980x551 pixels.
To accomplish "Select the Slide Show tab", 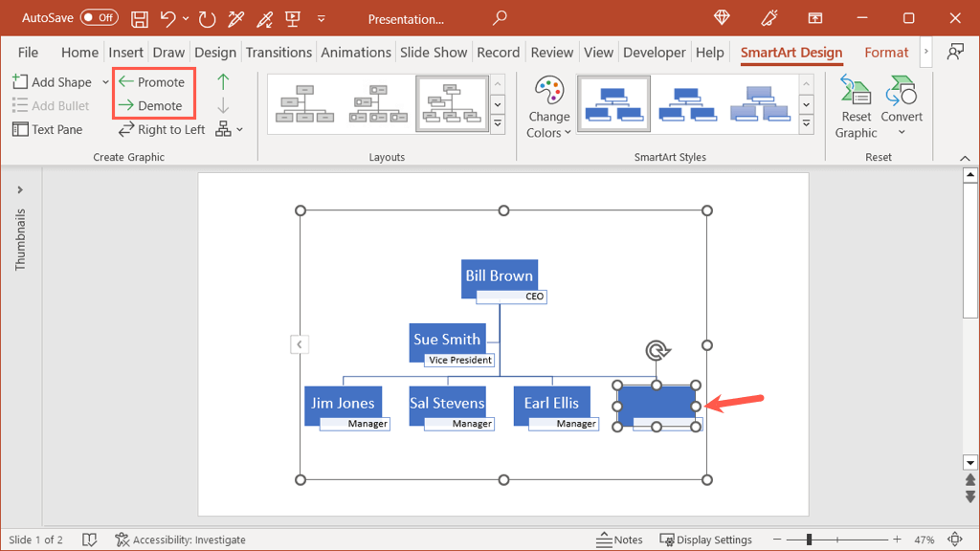I will pos(434,53).
